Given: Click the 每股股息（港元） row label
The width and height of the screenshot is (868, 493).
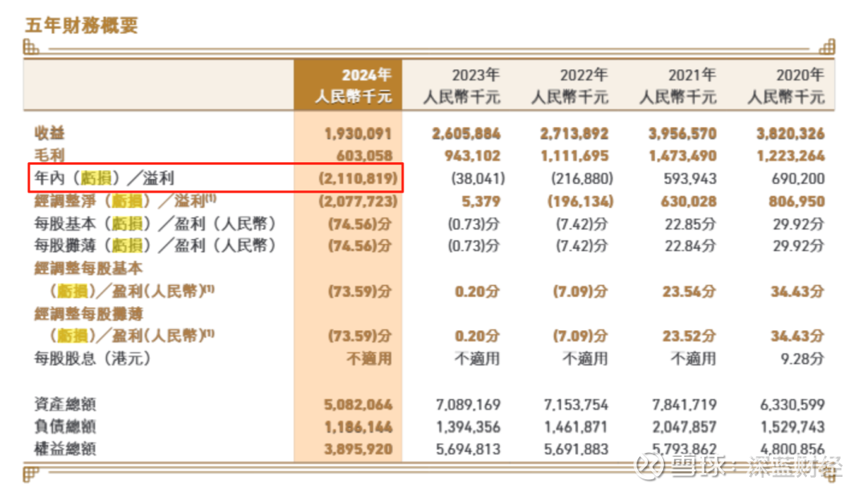Looking at the screenshot, I should 92,359.
